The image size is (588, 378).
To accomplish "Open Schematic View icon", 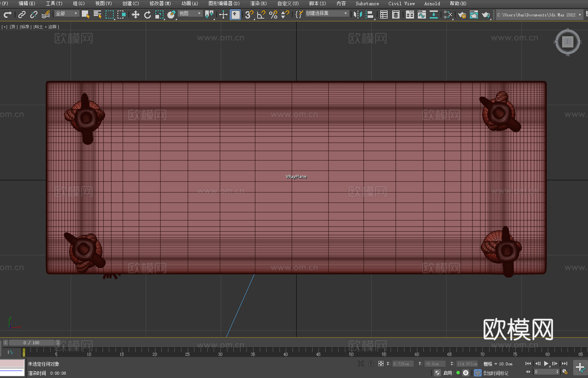I will tap(448, 14).
